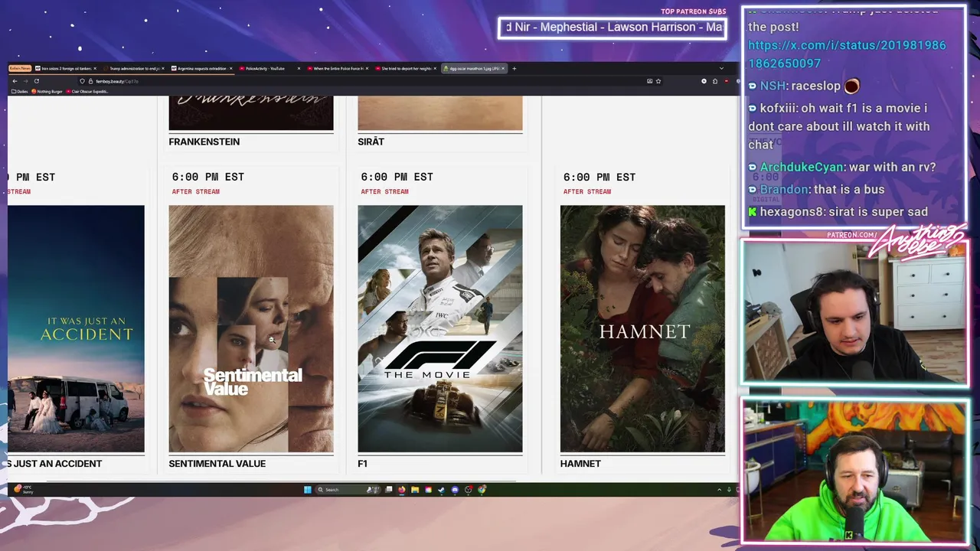Open the x.com status link in chat
980x551 pixels.
[847, 54]
